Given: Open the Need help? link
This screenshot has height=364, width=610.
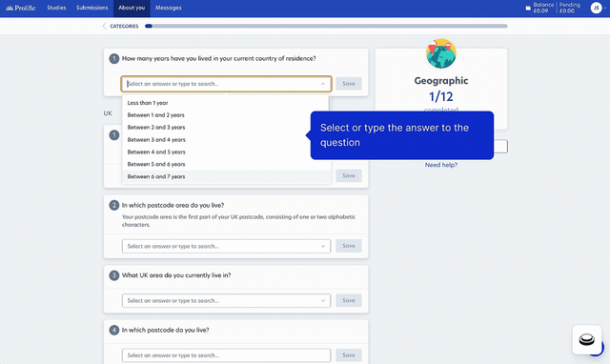Looking at the screenshot, I should click(440, 165).
